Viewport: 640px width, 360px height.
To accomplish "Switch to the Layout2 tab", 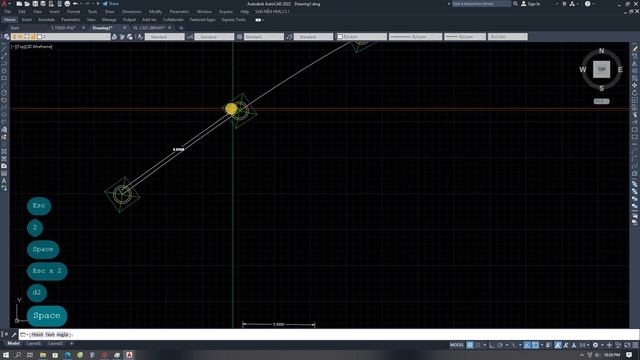I will 56,344.
